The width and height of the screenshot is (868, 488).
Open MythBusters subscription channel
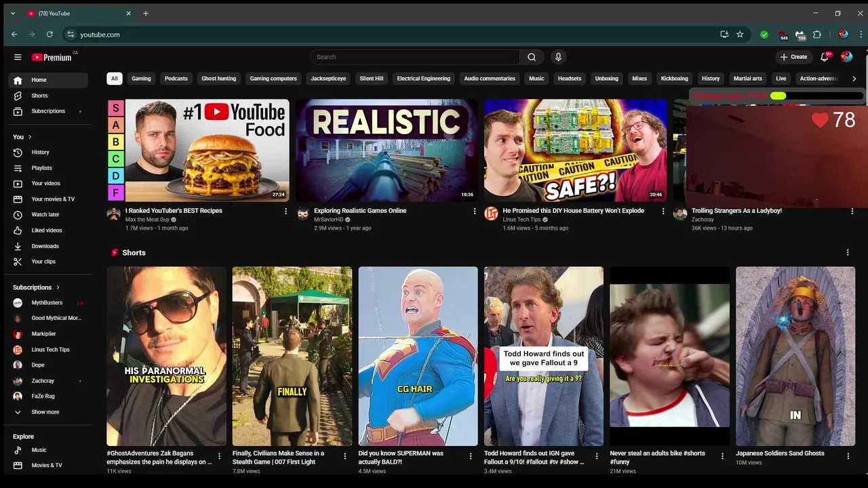(48, 303)
